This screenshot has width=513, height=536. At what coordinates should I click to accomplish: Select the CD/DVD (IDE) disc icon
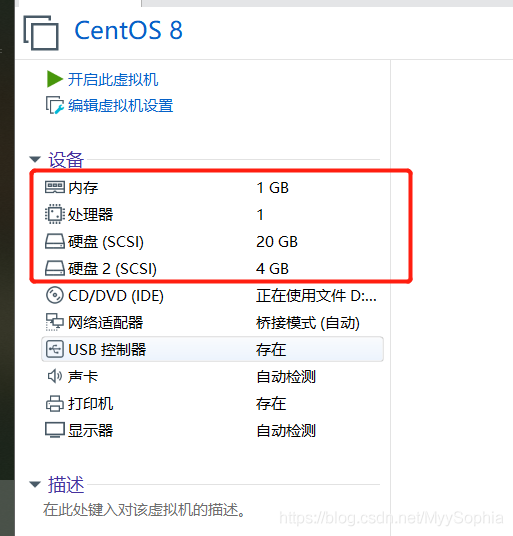point(55,295)
